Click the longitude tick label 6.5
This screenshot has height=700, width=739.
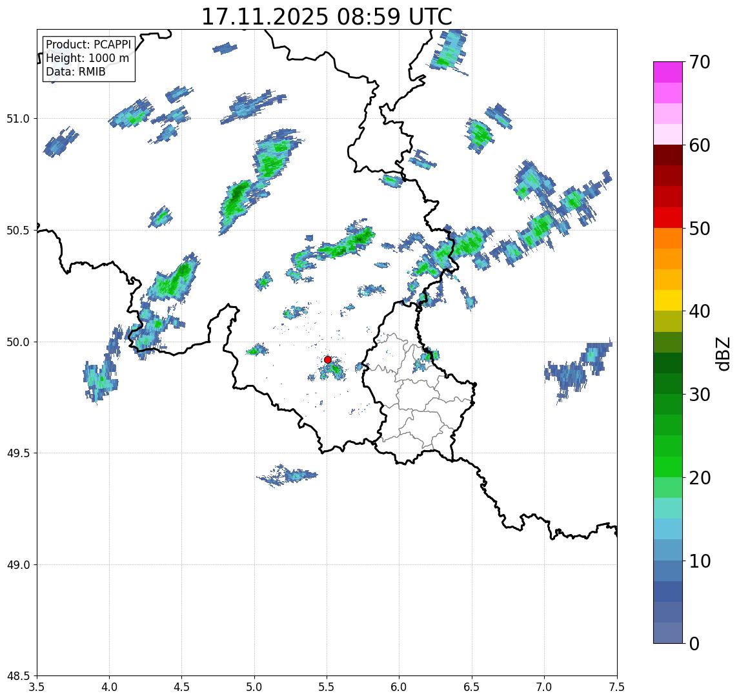click(x=472, y=687)
